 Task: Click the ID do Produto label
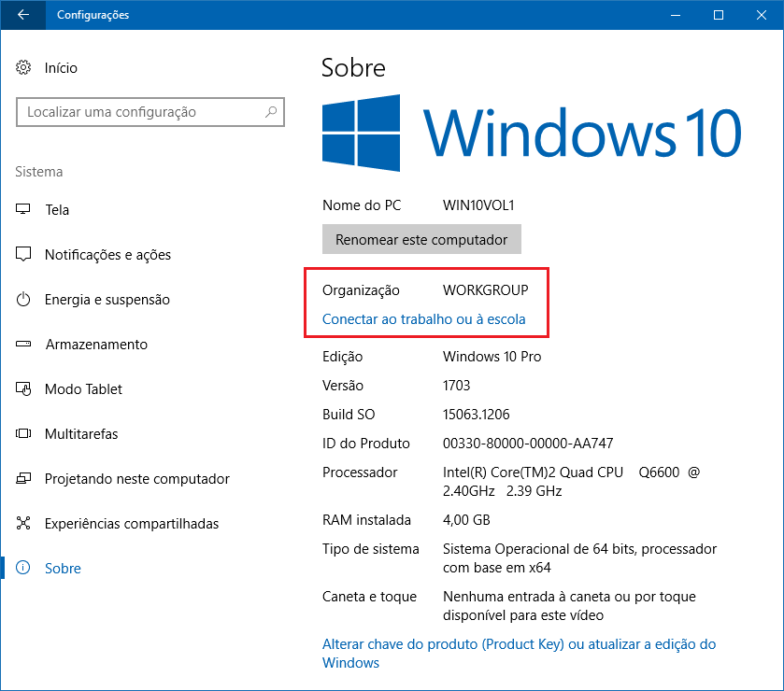(366, 444)
